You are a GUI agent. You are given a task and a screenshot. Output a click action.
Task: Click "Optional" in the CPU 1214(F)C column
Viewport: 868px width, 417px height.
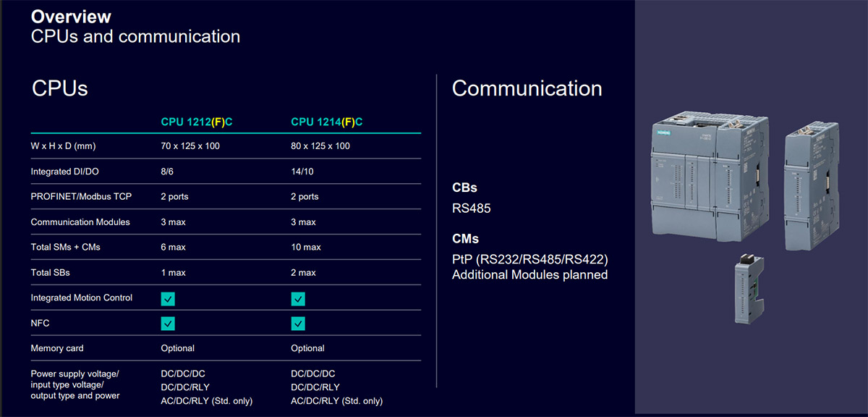coord(307,348)
